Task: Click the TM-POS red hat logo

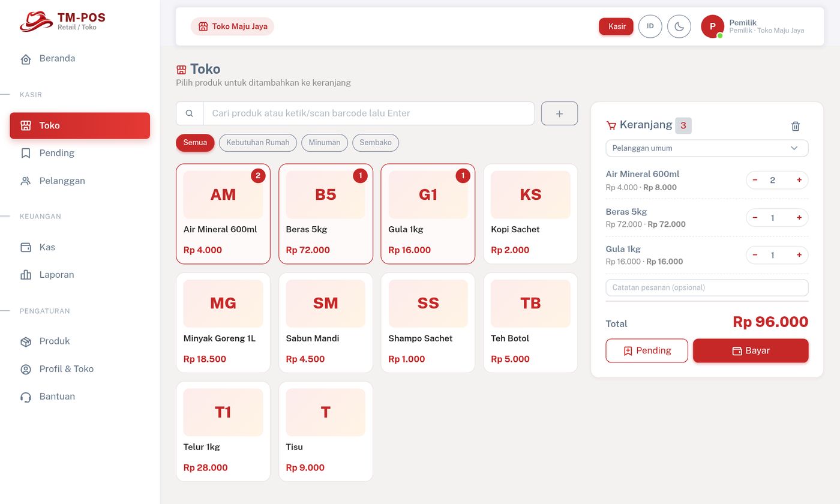Action: pos(36,22)
